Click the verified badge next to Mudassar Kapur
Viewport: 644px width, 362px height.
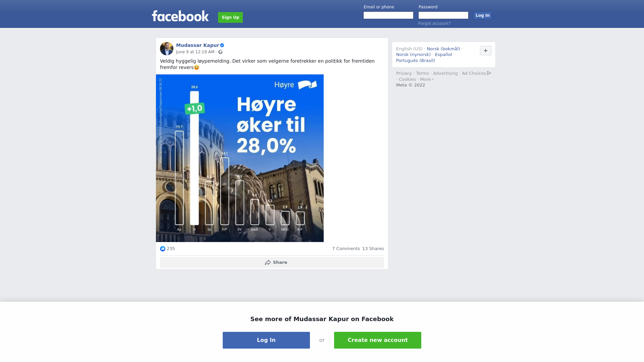[x=222, y=45]
